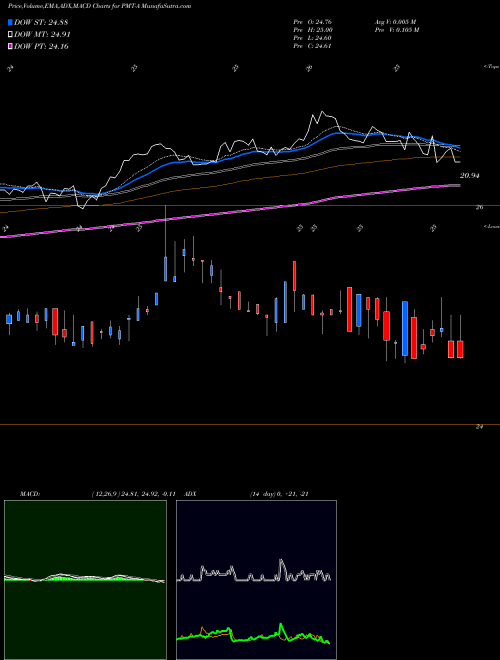Select the DOW PT: 24.16 label
This screenshot has width=500, height=660.
(x=41, y=46)
